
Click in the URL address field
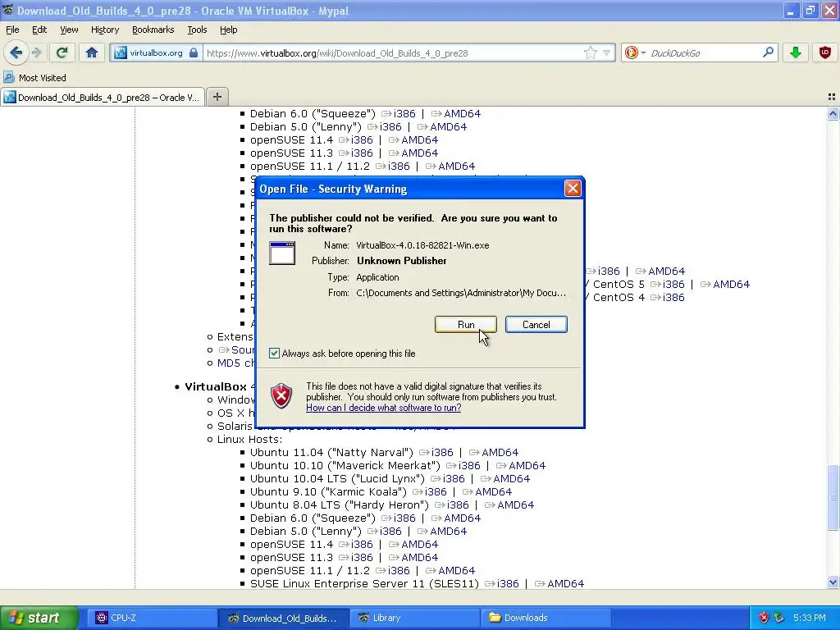coord(394,53)
